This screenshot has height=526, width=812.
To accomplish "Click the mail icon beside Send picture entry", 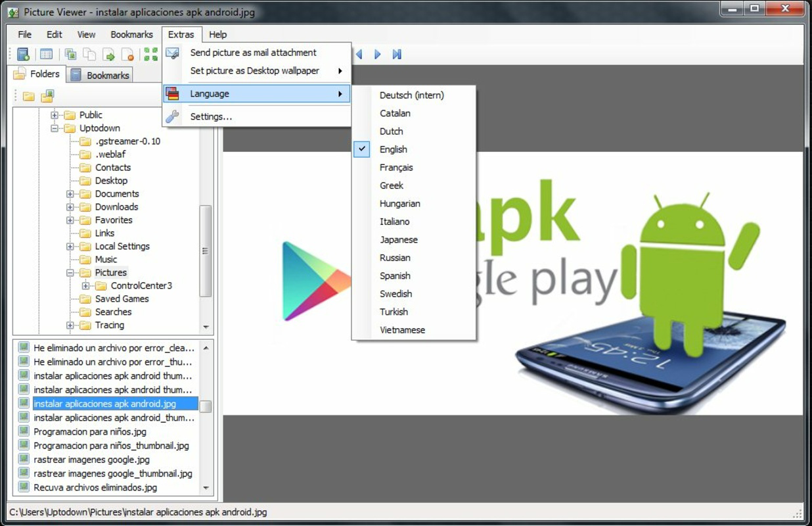I will [172, 53].
